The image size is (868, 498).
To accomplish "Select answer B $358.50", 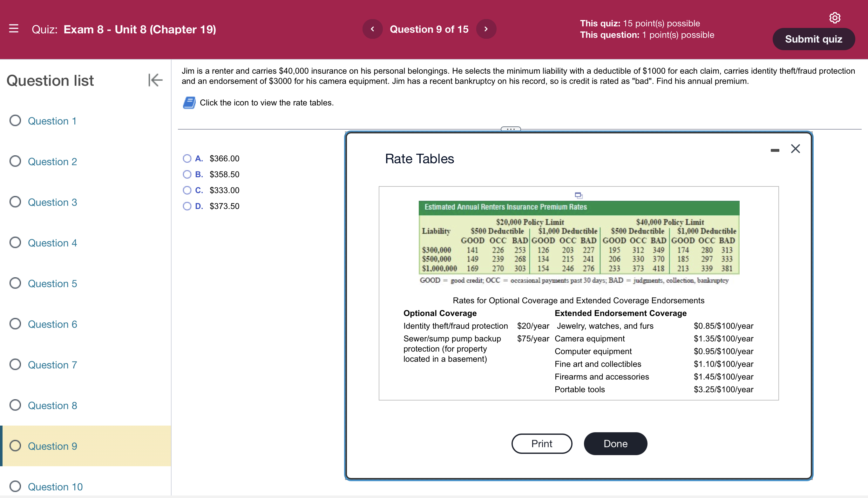I will 187,174.
